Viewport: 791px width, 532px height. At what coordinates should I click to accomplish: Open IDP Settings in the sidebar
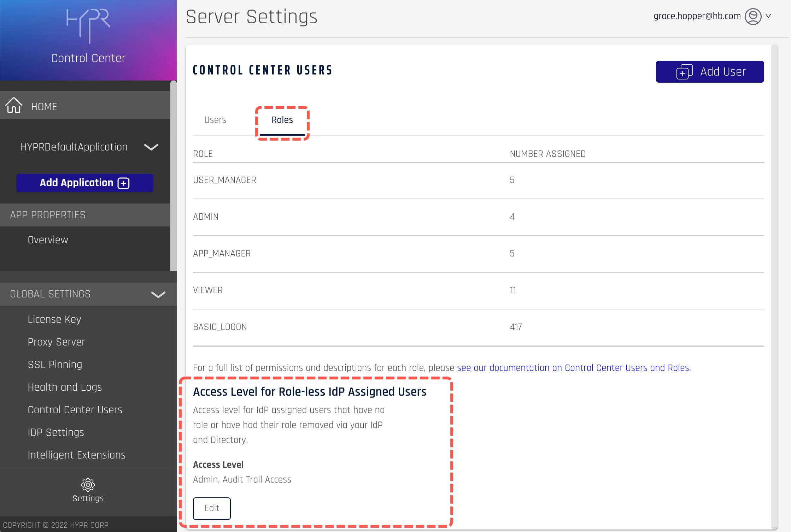pyautogui.click(x=56, y=432)
